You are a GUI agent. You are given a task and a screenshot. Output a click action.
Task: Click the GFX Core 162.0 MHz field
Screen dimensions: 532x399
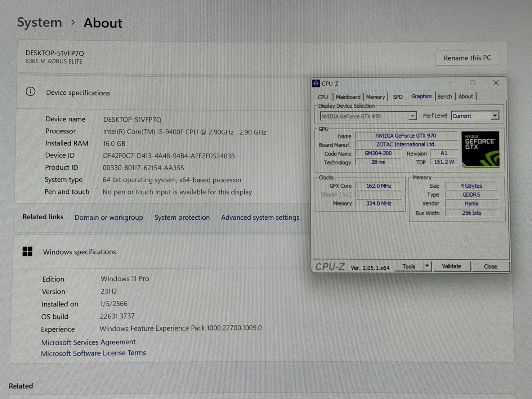click(379, 186)
